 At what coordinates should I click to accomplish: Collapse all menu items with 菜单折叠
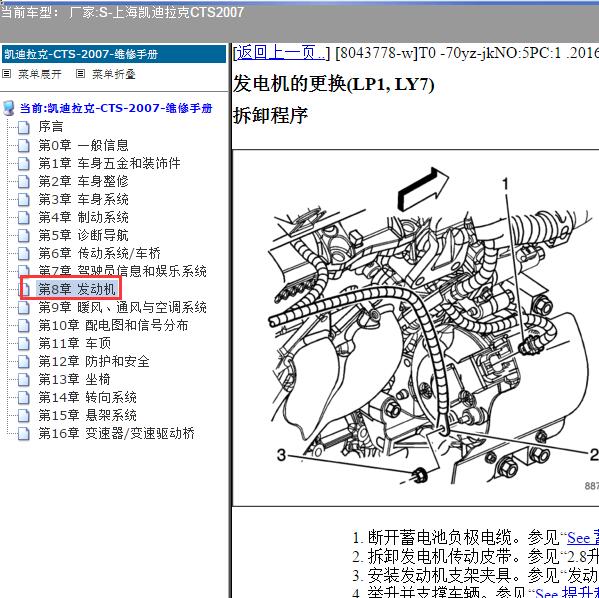(x=114, y=74)
